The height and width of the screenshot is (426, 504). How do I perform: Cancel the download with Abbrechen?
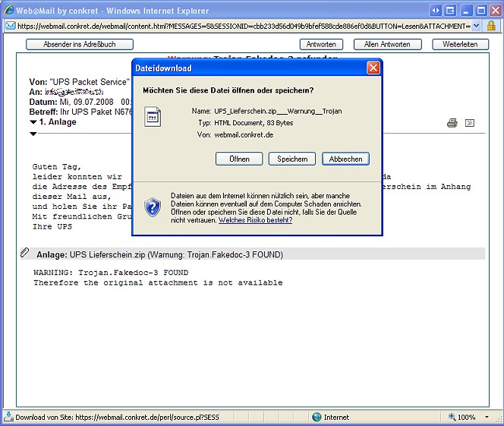coord(345,159)
